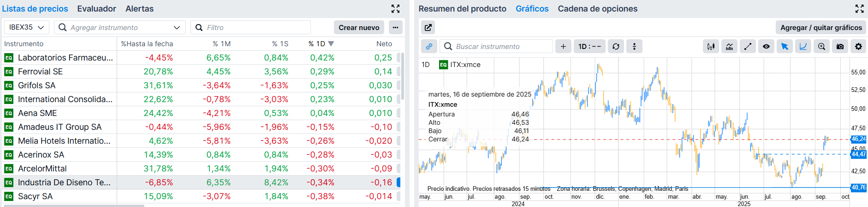Click the EQ icon for Aena SME
Screen dimensions: 868x207
pyautogui.click(x=9, y=113)
